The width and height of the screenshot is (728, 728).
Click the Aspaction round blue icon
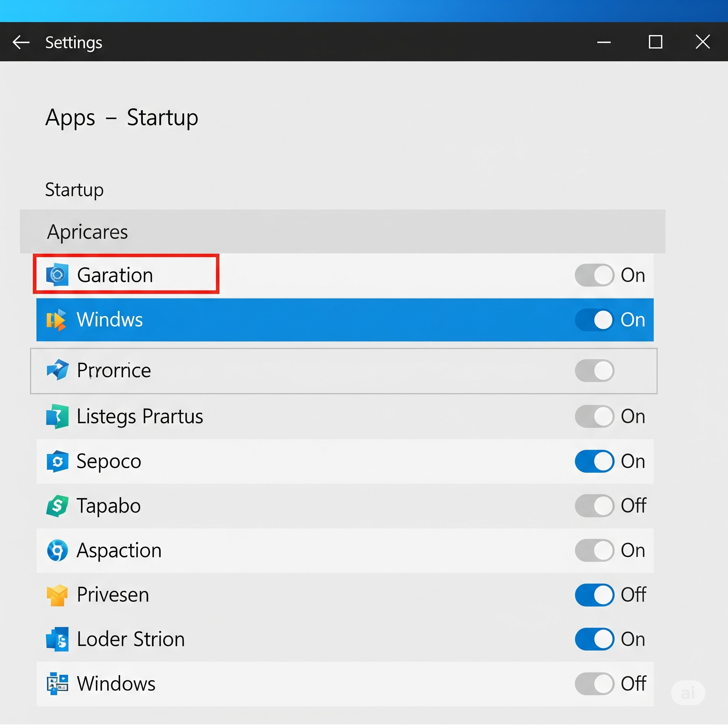point(57,551)
